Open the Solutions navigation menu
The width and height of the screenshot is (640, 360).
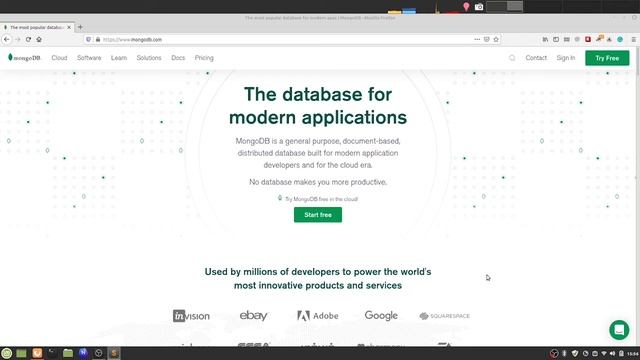tap(149, 58)
